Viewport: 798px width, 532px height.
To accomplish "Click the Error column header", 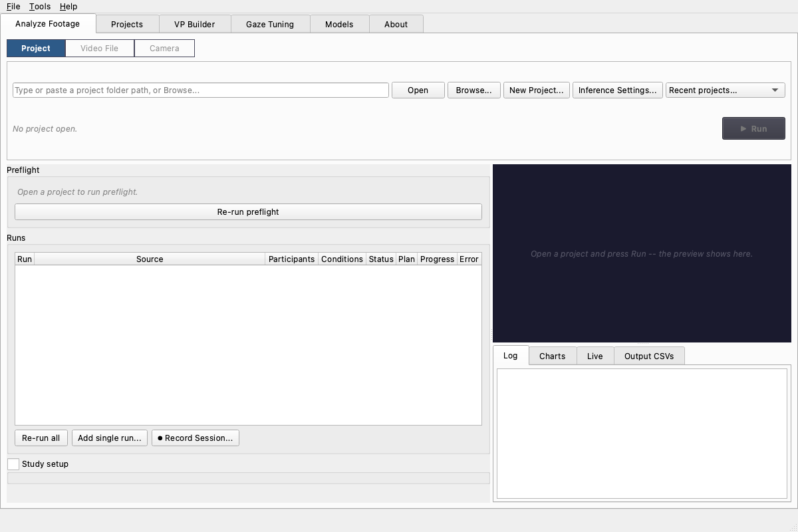I will click(469, 259).
